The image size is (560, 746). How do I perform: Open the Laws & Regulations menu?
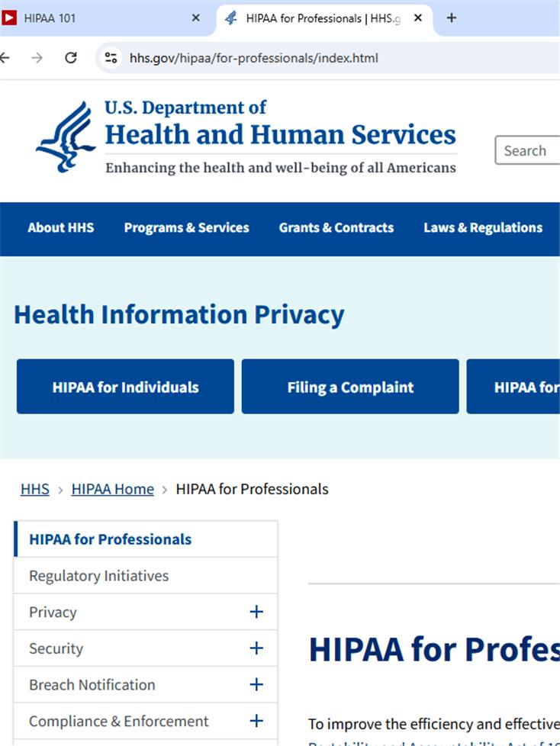[483, 228]
